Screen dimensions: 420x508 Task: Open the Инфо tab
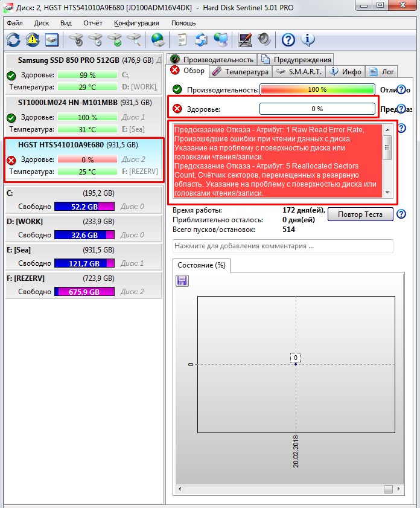[x=345, y=72]
